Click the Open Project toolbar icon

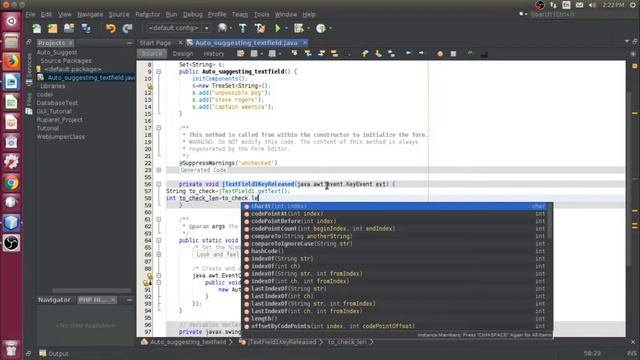coord(69,28)
